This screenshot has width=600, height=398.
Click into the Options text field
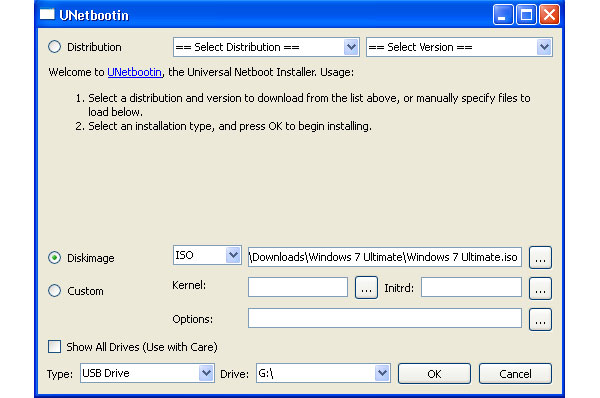[x=385, y=318]
